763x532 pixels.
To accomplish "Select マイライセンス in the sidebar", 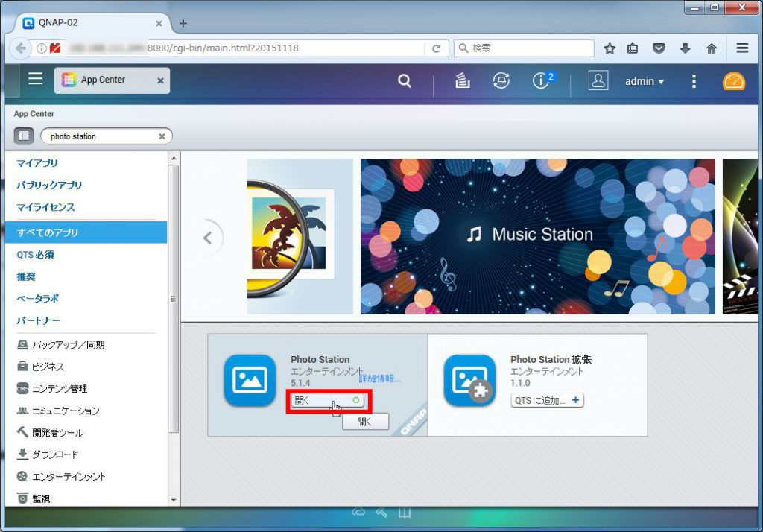I will click(45, 207).
